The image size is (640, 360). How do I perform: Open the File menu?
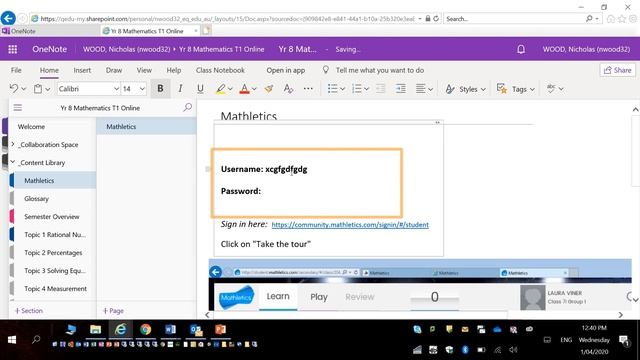tap(16, 70)
